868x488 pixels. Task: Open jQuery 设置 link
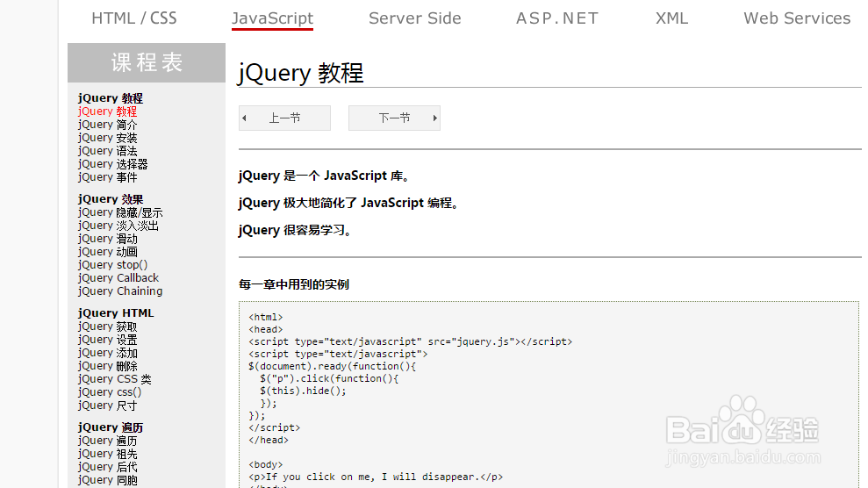(x=107, y=340)
